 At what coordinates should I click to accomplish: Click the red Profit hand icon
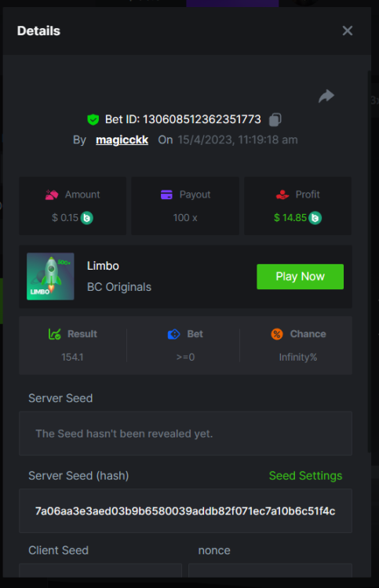(282, 194)
